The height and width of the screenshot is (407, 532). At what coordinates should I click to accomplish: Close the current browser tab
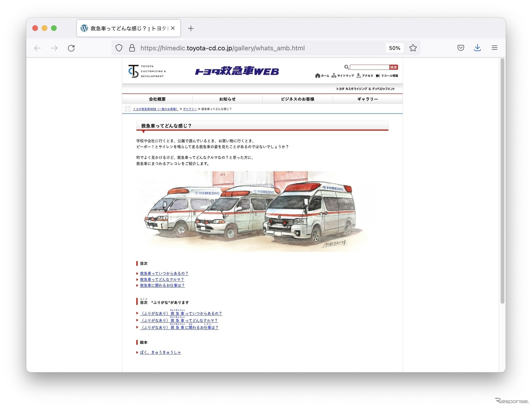(173, 28)
